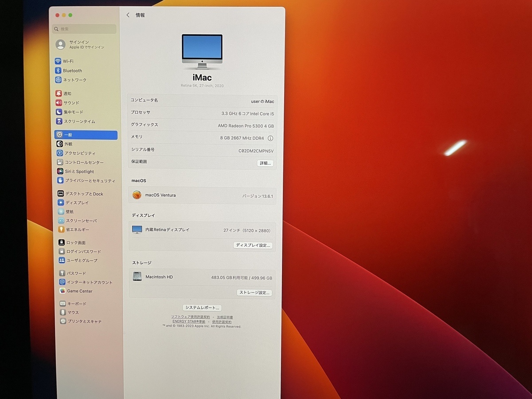532x399 pixels.
Task: Open Siri と Spotlight icon
Action: 60,171
